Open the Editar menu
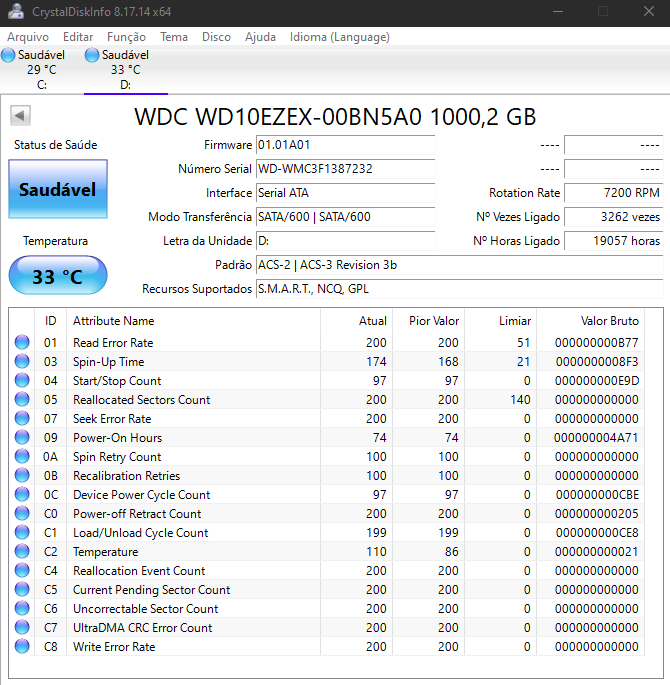 click(x=78, y=37)
